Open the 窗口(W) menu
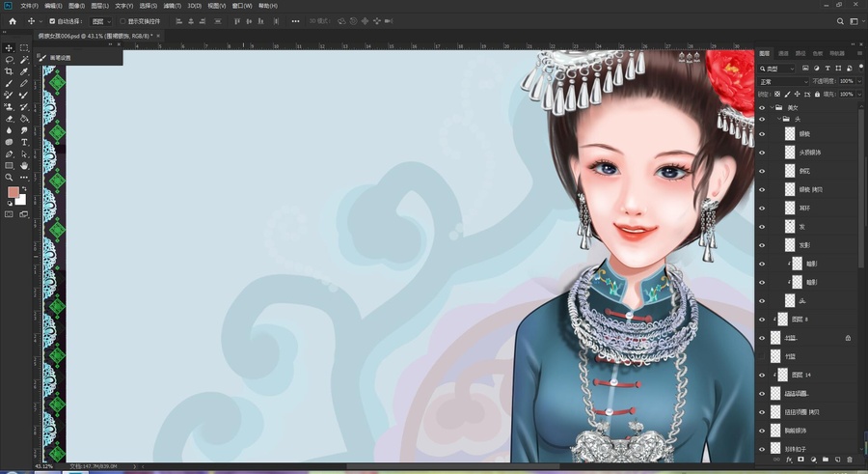The width and height of the screenshot is (868, 474). (242, 6)
